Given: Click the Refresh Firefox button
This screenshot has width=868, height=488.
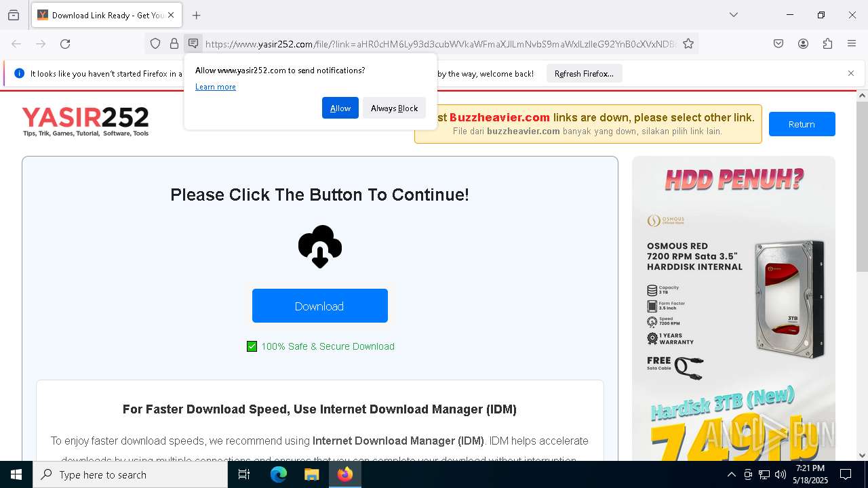Looking at the screenshot, I should click(584, 73).
